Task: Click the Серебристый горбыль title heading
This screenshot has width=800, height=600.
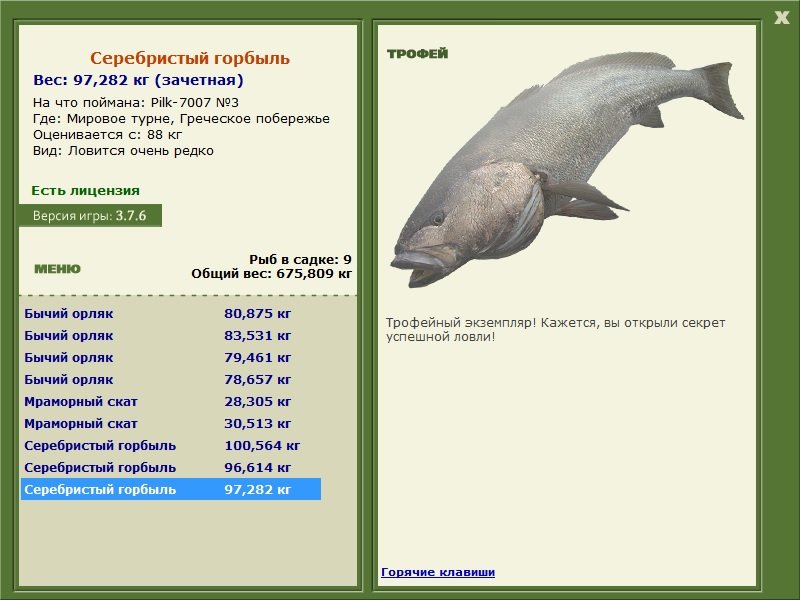Action: coord(190,58)
